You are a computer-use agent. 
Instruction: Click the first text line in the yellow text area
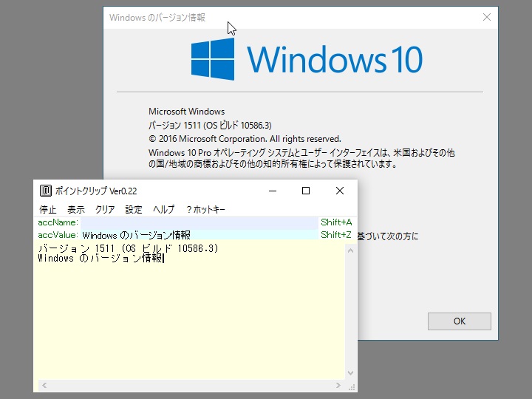(x=129, y=248)
